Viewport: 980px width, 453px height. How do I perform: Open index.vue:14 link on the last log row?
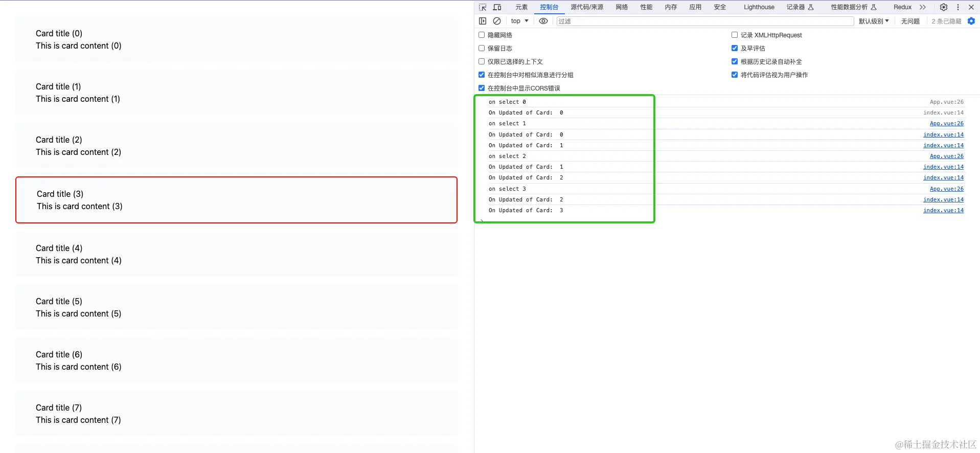pos(943,210)
